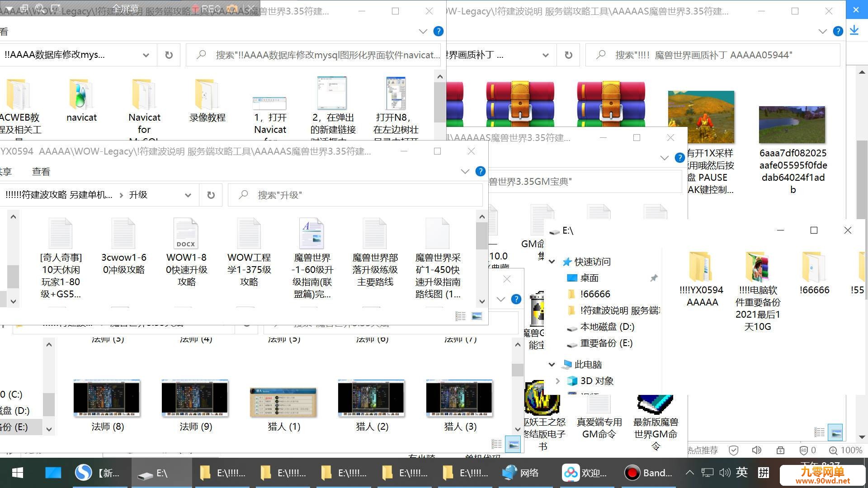Screen dimensions: 868x488
Task: Collapse 快速访问 tree node
Action: 552,262
